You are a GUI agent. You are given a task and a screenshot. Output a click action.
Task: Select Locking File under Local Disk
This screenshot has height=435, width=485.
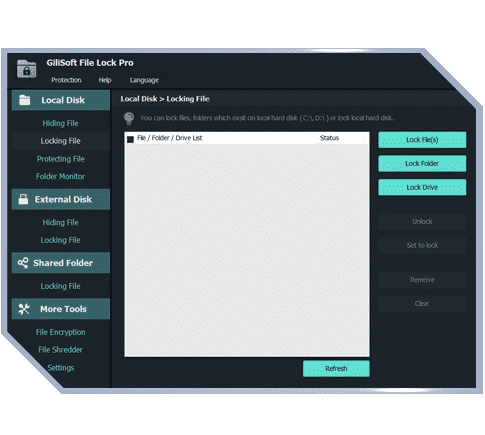[60, 141]
